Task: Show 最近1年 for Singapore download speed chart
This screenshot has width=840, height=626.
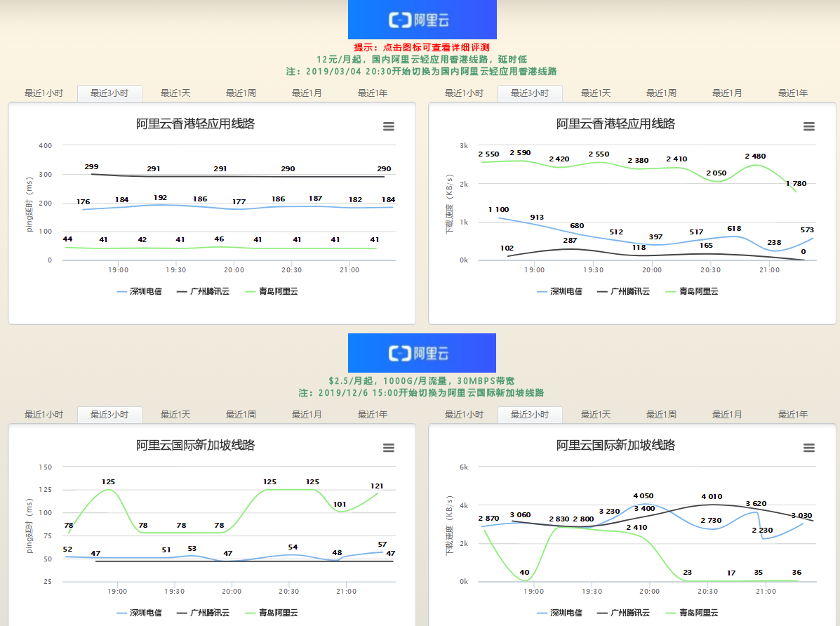Action: tap(794, 415)
